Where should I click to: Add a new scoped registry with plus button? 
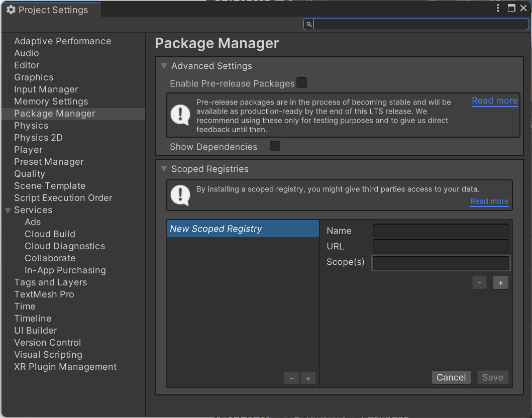[308, 378]
